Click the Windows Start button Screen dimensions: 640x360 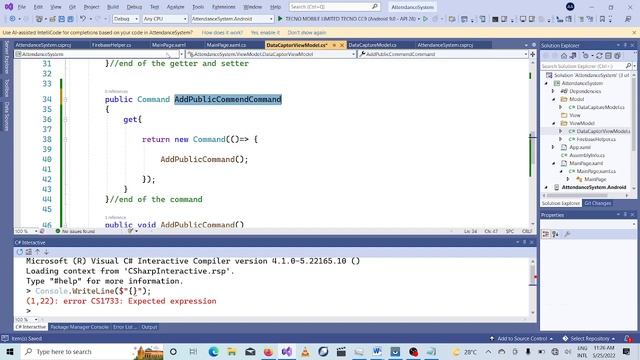click(10, 351)
